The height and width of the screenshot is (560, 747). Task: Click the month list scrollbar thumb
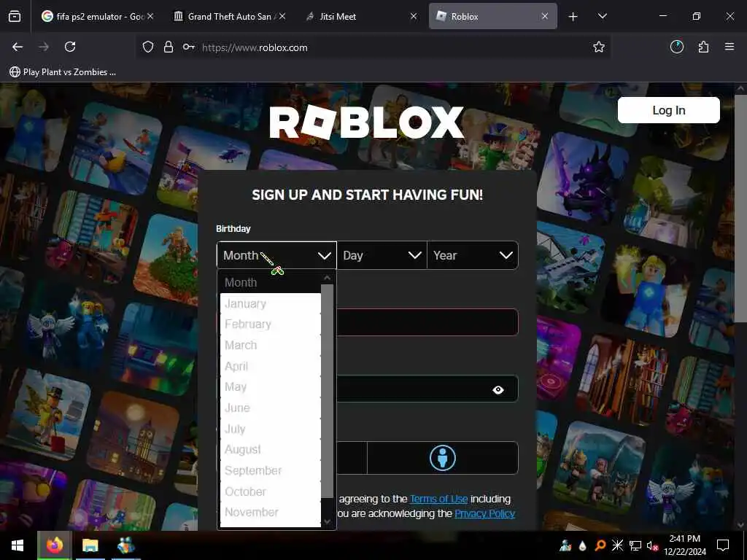tap(328, 391)
